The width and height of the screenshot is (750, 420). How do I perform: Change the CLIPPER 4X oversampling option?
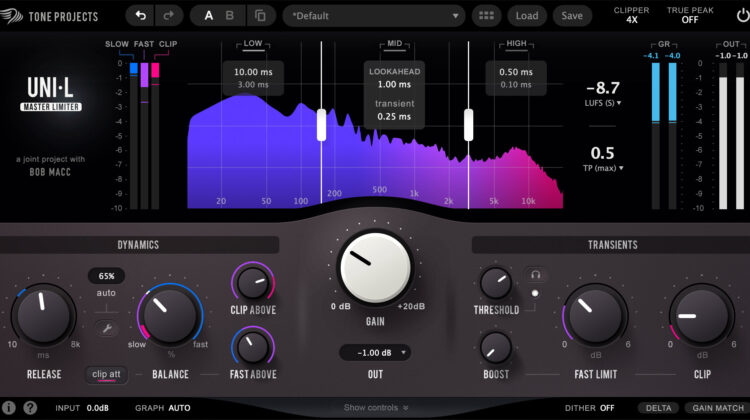631,15
